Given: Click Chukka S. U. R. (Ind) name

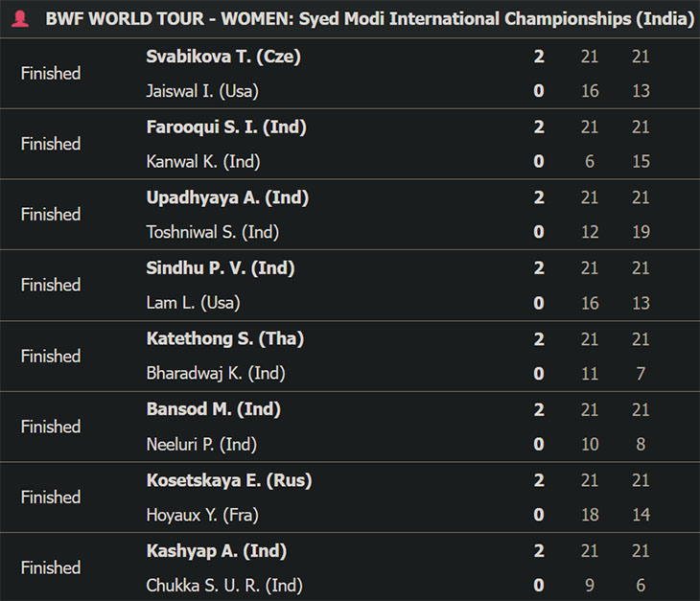Looking at the screenshot, I should tap(224, 586).
